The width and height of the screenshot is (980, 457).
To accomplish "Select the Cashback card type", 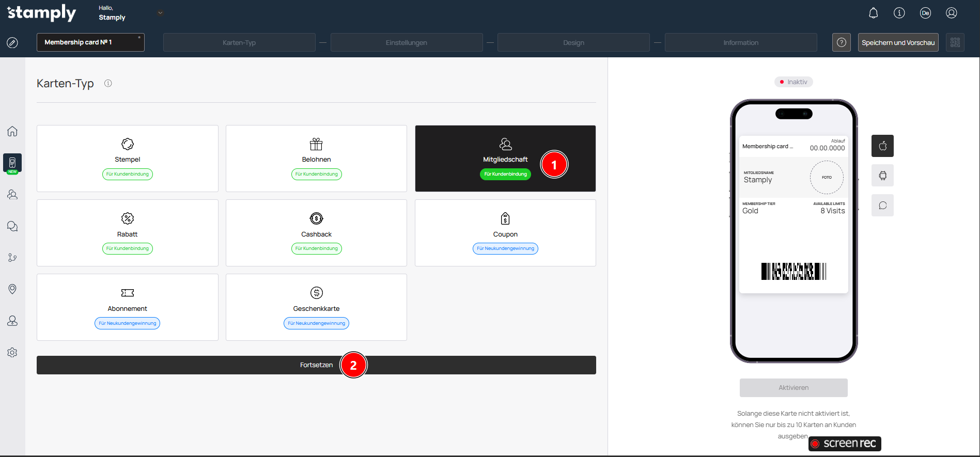I will pos(316,233).
